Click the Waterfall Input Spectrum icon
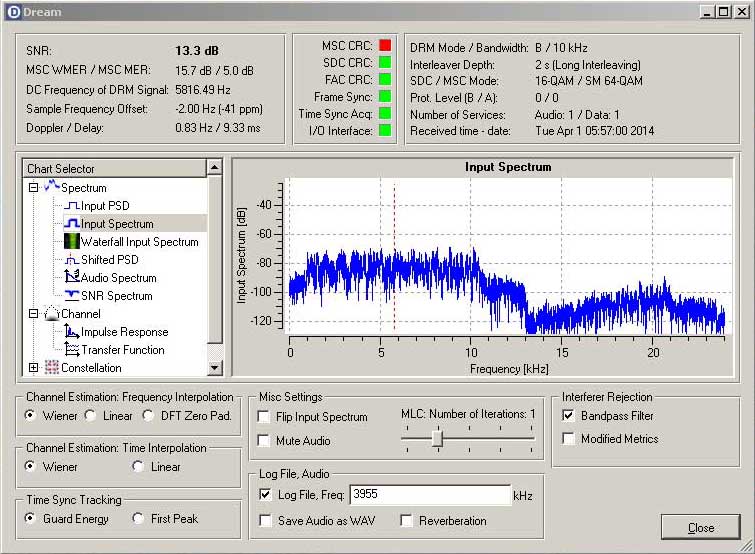The width and height of the screenshot is (755, 554). [72, 242]
